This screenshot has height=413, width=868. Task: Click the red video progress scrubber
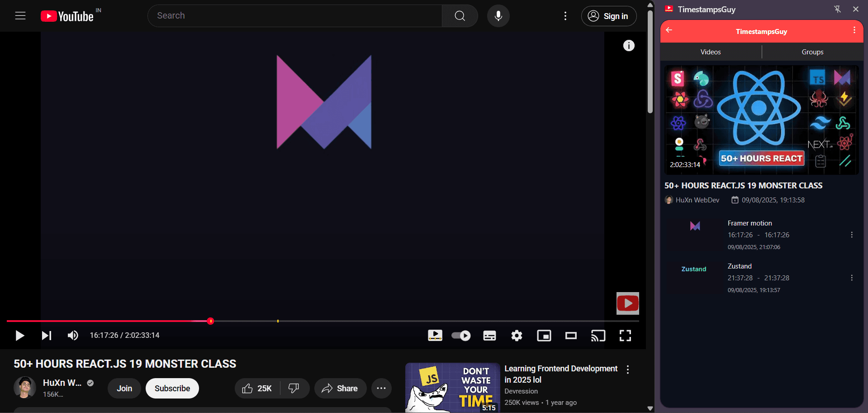(x=210, y=321)
